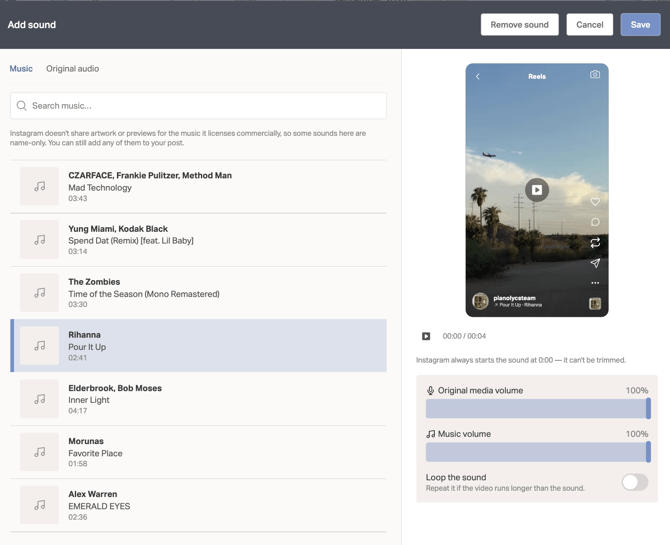Select the Morunas Favorite Place track

[198, 452]
